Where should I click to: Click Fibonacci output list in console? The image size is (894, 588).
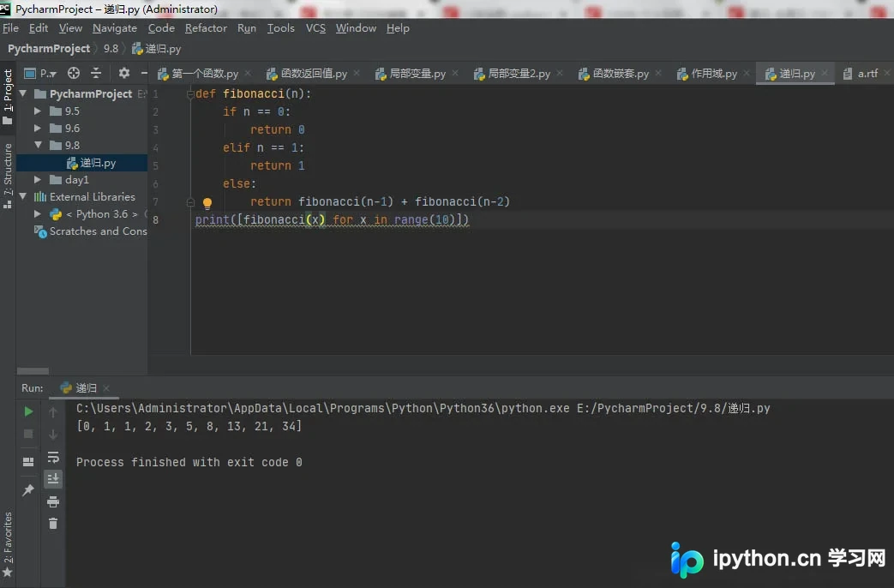point(189,426)
